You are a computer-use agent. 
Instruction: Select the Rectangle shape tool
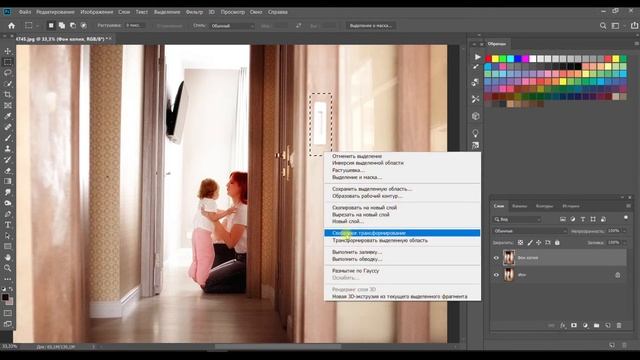click(8, 247)
